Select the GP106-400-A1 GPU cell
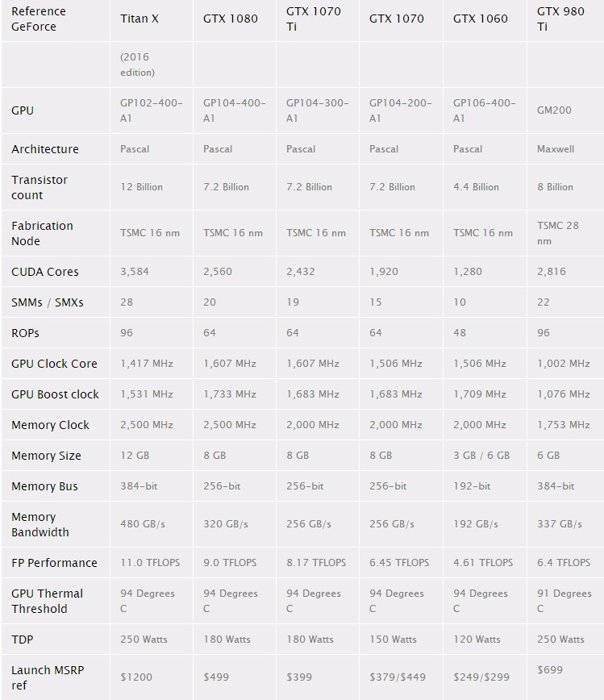The height and width of the screenshot is (700, 604). (x=485, y=110)
